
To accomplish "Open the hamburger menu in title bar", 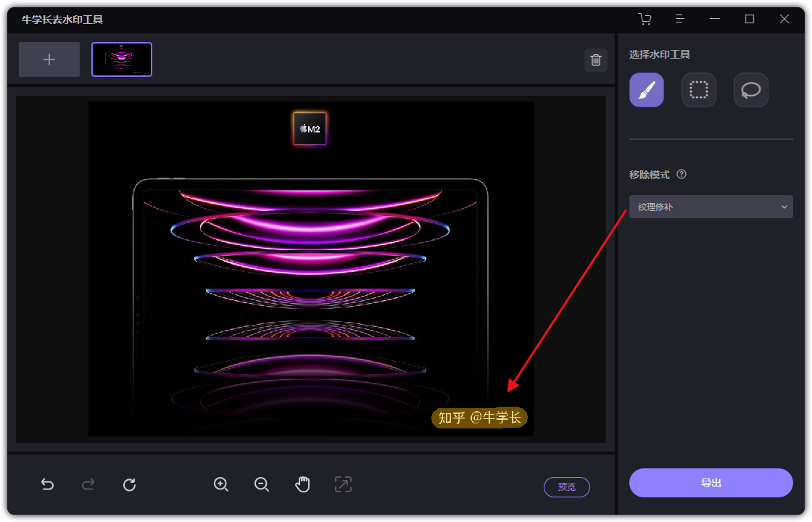I will pos(680,19).
